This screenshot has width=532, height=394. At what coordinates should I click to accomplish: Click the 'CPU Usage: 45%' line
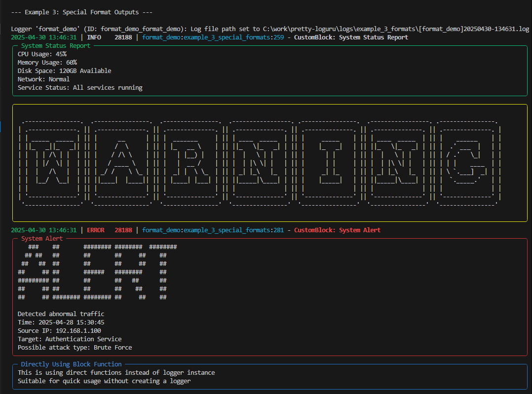tap(42, 54)
